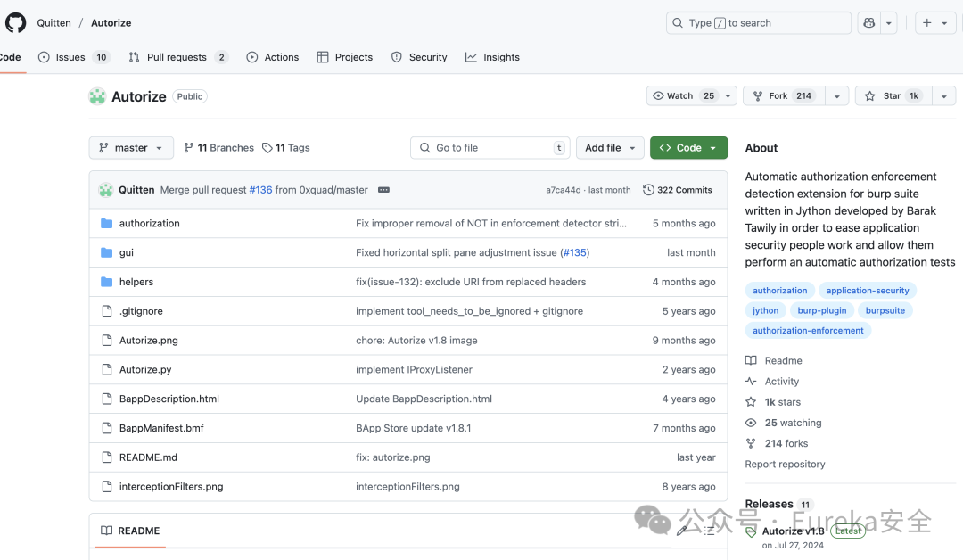
Task: Star the Autorize repository
Action: tap(893, 95)
